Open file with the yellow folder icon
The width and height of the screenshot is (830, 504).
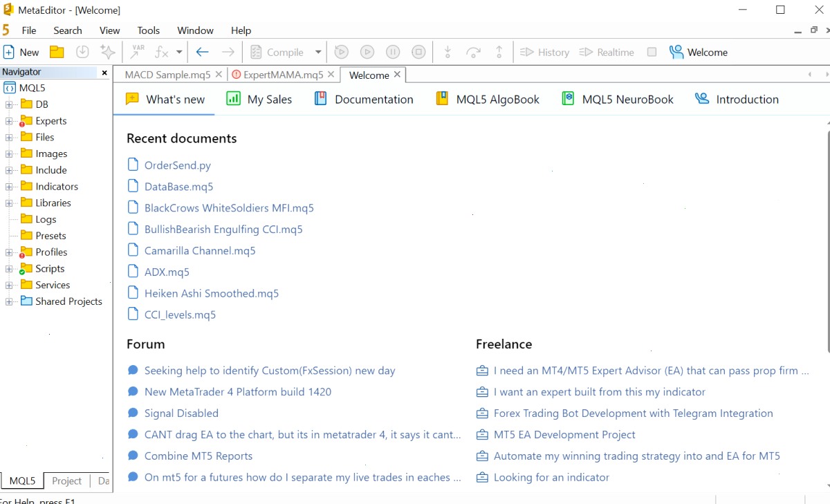coord(57,52)
